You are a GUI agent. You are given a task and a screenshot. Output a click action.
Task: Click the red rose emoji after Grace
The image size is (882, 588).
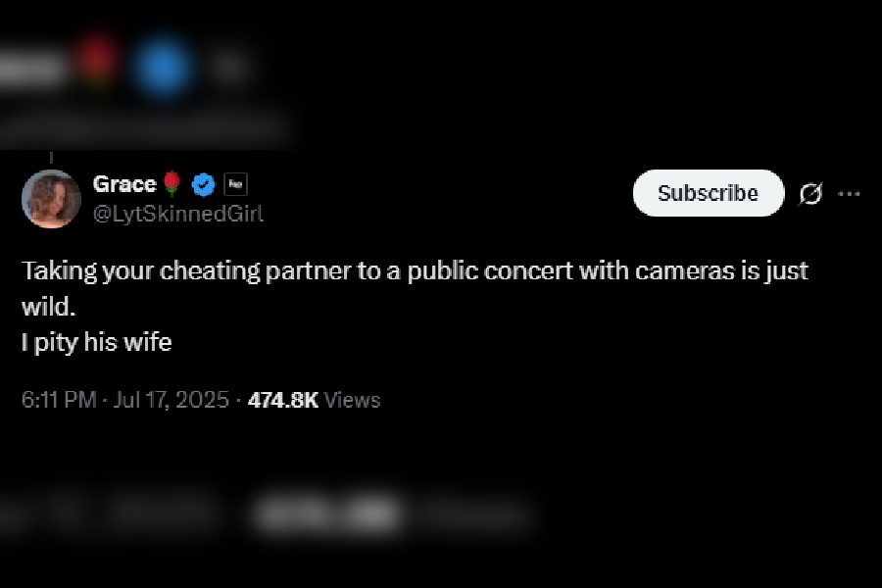point(172,183)
